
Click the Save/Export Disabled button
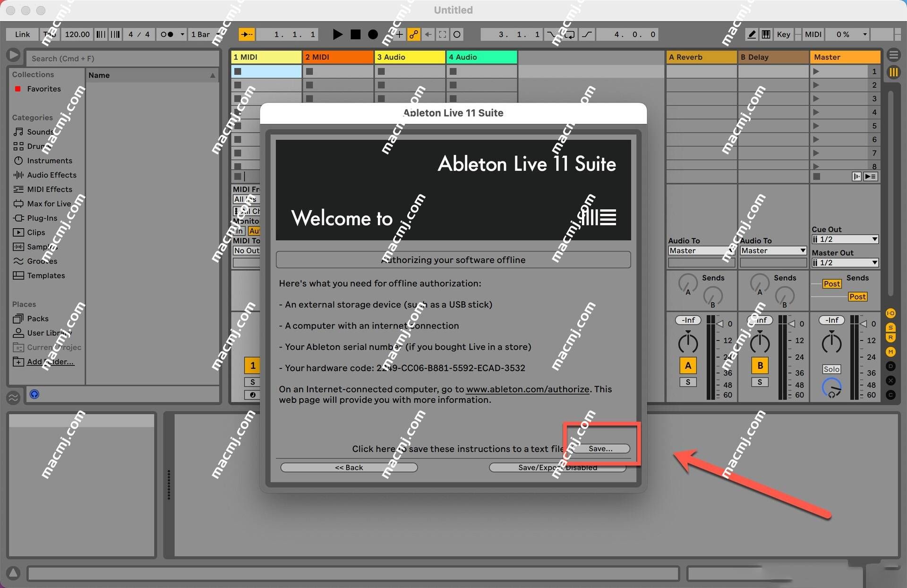click(557, 468)
